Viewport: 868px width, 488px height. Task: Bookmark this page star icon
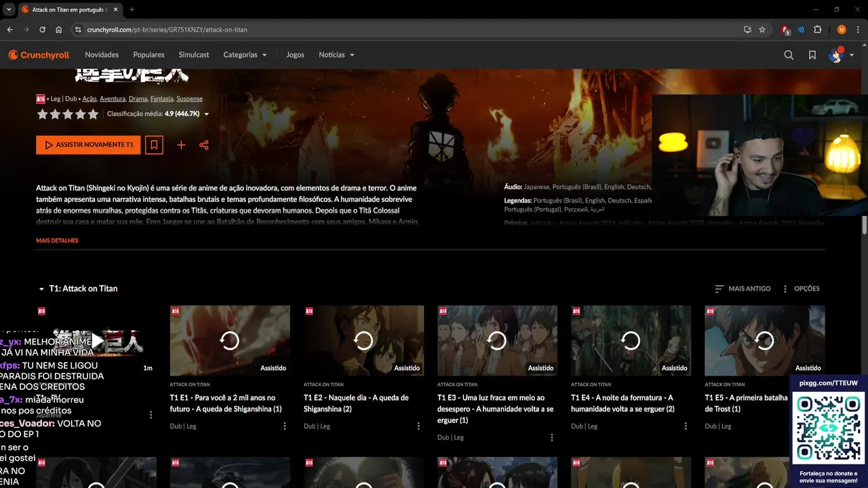click(762, 30)
